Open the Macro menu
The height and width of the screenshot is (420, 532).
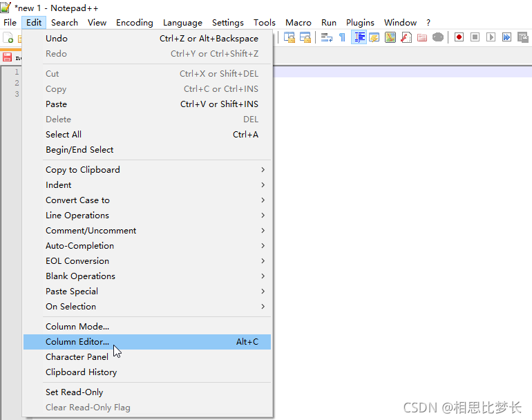click(x=298, y=23)
